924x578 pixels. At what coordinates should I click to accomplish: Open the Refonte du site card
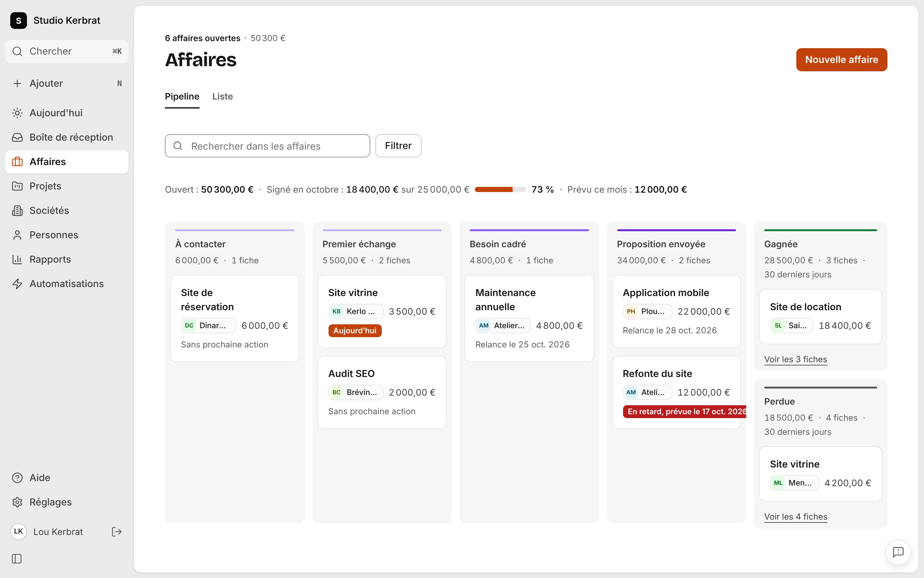point(677,393)
